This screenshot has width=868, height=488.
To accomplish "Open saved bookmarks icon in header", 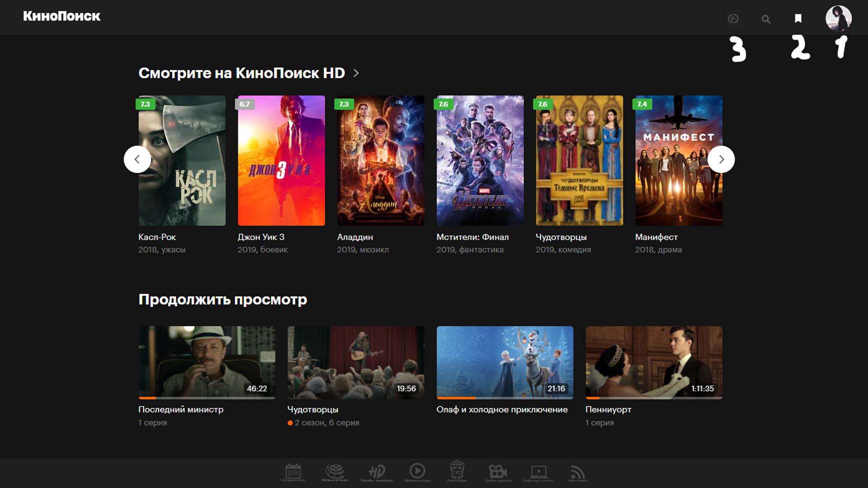I will (x=798, y=19).
